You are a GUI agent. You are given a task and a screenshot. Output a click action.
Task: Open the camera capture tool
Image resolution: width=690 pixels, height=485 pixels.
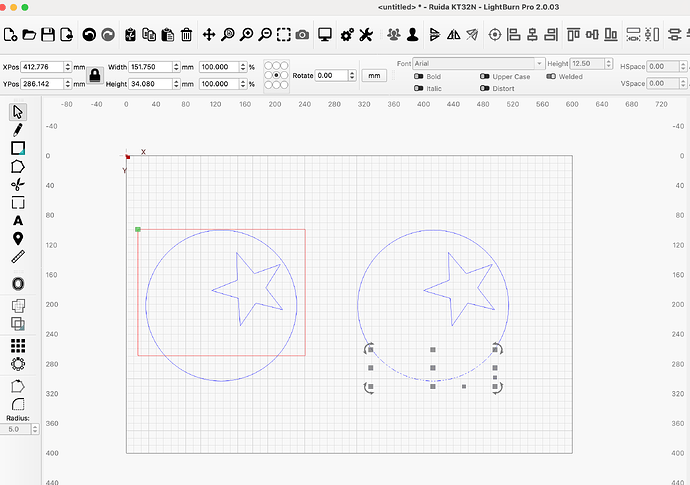point(302,35)
